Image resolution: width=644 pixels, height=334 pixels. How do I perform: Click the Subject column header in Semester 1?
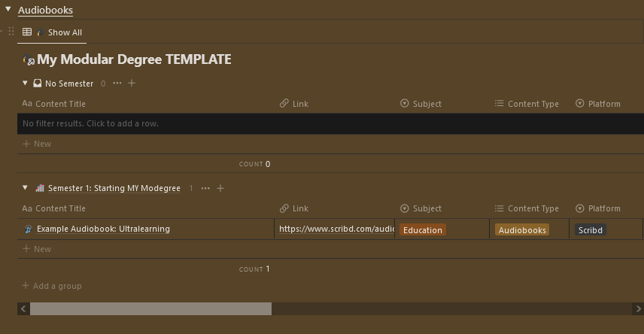(x=427, y=208)
